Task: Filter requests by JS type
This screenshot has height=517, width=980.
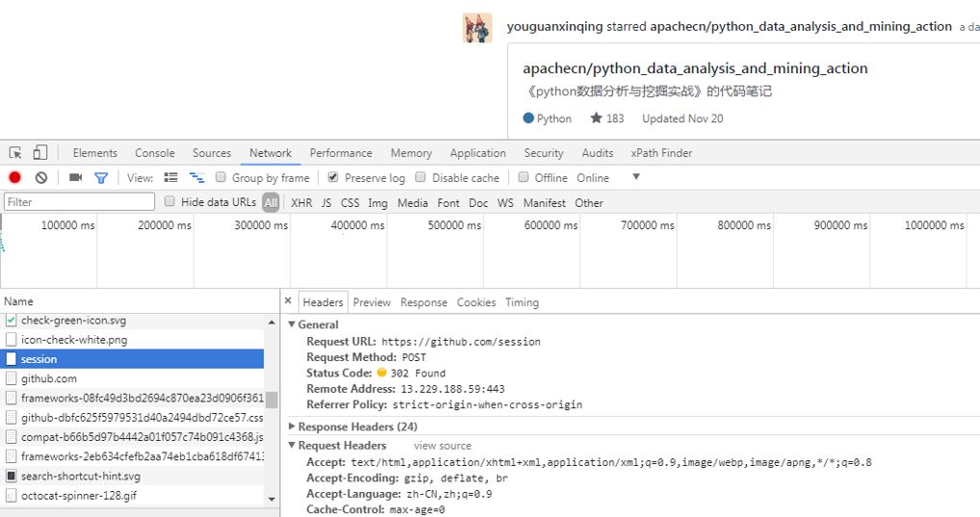Action: [x=326, y=203]
